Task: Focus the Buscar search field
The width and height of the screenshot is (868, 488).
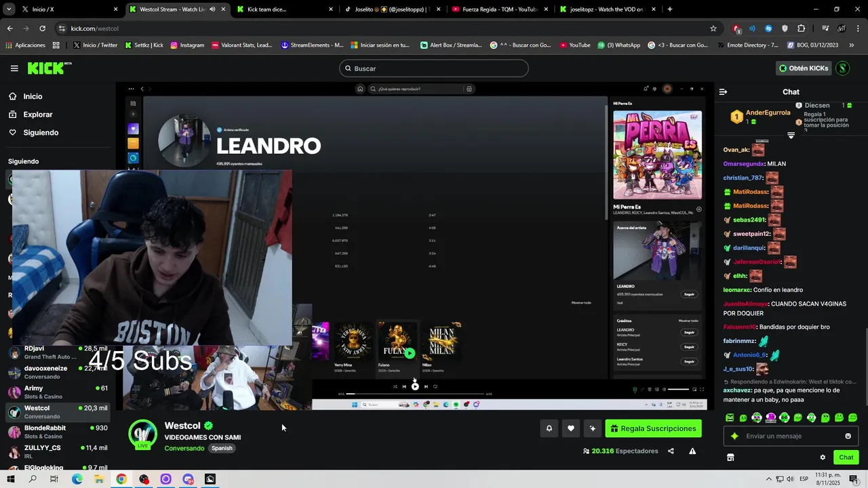Action: pyautogui.click(x=434, y=68)
